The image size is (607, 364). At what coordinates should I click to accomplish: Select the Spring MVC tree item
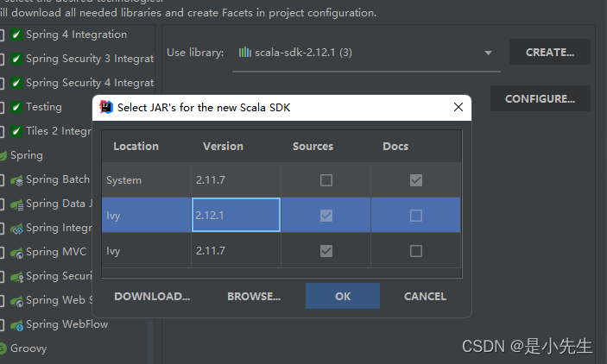tap(56, 252)
